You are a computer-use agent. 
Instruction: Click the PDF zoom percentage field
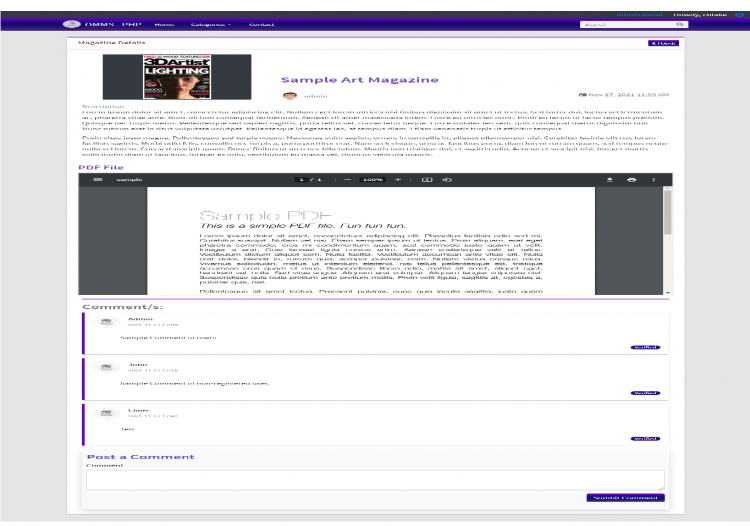point(373,180)
